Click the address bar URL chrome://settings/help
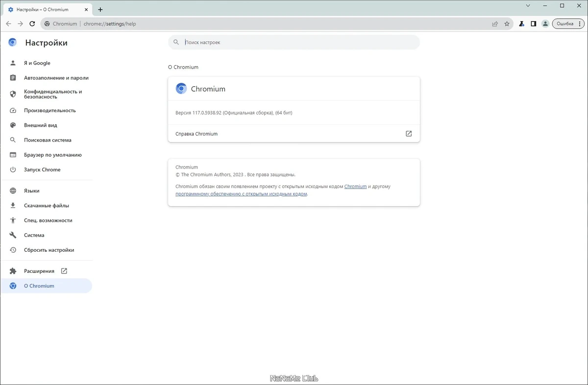 click(x=110, y=24)
